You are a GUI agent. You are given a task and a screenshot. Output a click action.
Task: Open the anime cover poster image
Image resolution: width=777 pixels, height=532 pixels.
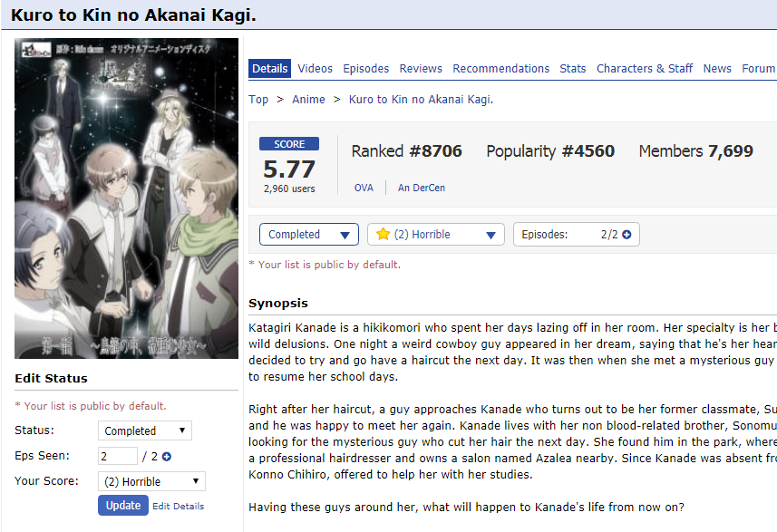click(126, 198)
